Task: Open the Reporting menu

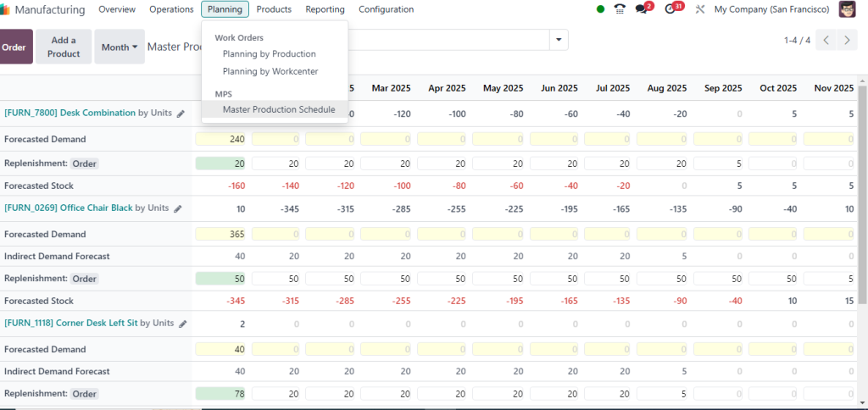Action: [325, 9]
